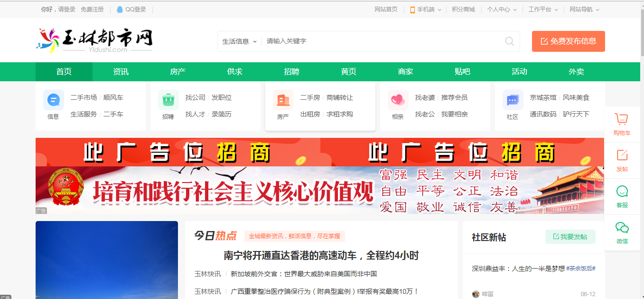The image size is (644, 299).
Task: Open headline about 南宁 to 香港 high-speed train
Action: (321, 256)
